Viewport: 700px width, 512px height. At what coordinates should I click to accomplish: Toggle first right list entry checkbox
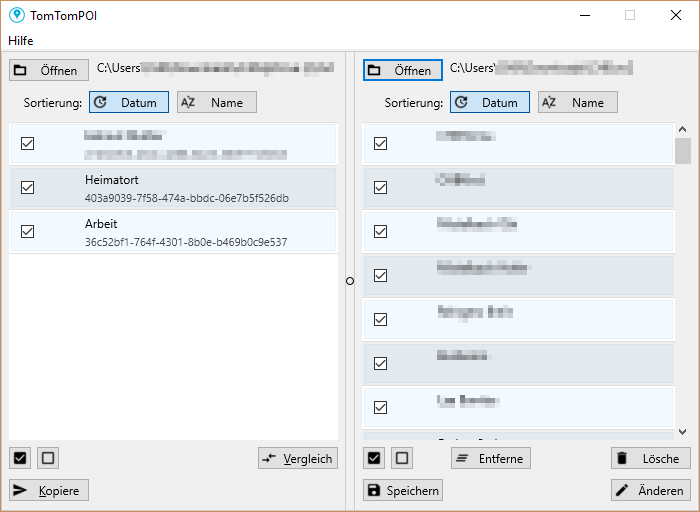pos(380,143)
